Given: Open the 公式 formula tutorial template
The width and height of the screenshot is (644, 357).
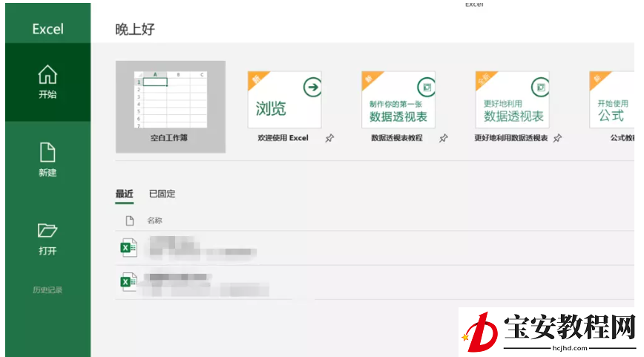Looking at the screenshot, I should pos(612,99).
